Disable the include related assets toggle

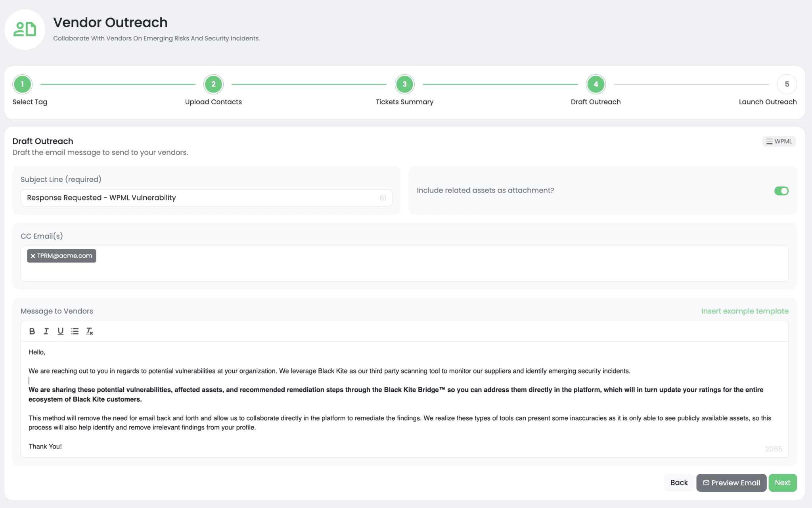[x=781, y=191]
